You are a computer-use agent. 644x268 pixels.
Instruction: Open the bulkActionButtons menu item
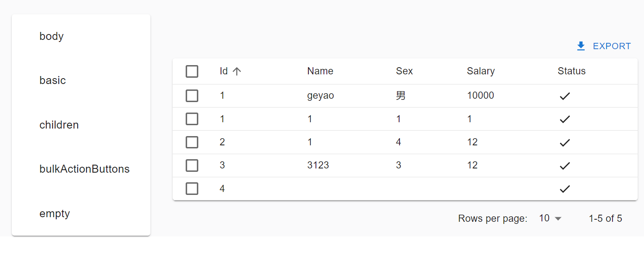pos(84,169)
